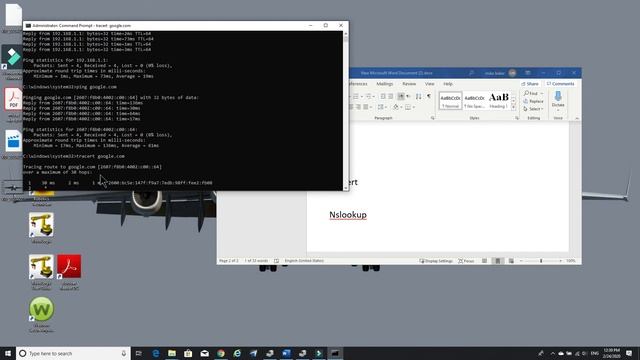Viewport: 640px width, 360px height.
Task: Open the Help tab in Word
Action: coord(448,84)
